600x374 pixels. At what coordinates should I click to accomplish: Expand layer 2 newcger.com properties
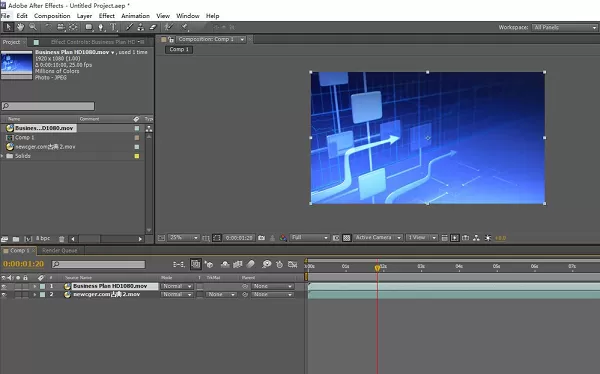pyautogui.click(x=35, y=295)
